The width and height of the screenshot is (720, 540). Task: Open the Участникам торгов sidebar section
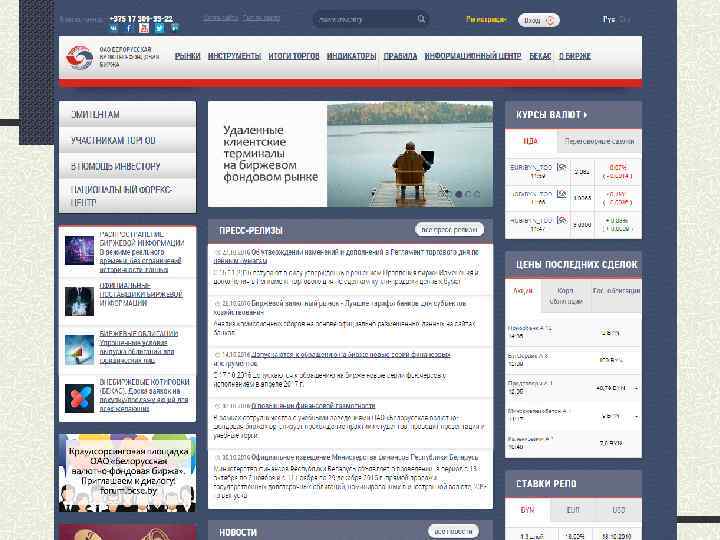tap(127, 140)
